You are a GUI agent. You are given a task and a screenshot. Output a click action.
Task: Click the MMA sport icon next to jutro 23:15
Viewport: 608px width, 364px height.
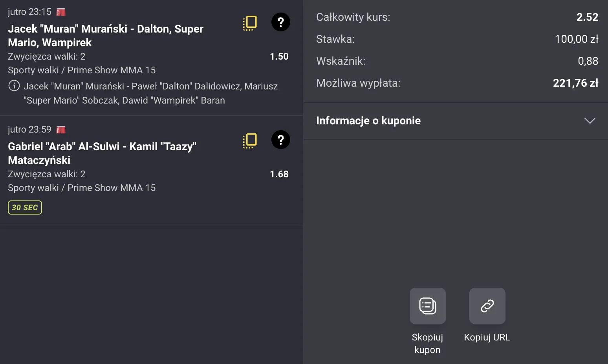pos(61,11)
